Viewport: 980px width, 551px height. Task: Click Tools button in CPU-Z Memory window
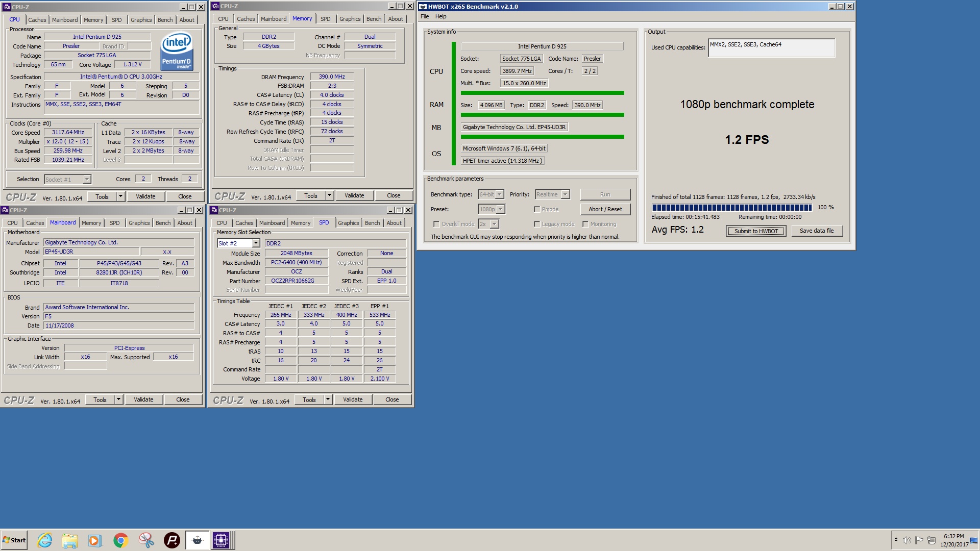tap(310, 195)
